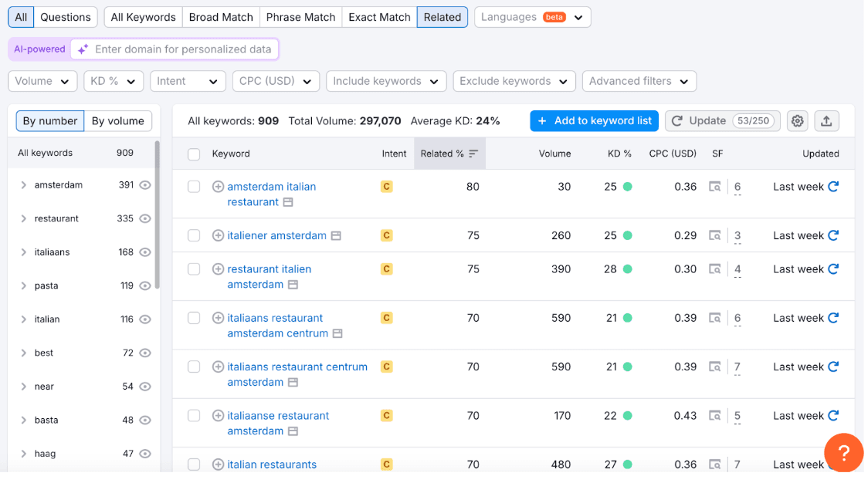Add 'italiaanse restaurant amsterdam' plus icon
This screenshot has height=483, width=868.
pos(218,416)
